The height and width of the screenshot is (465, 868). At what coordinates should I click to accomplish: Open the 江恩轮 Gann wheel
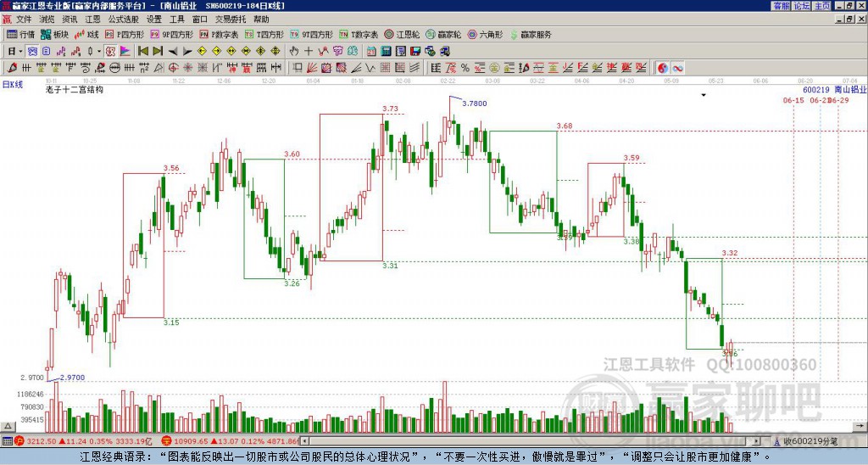402,34
